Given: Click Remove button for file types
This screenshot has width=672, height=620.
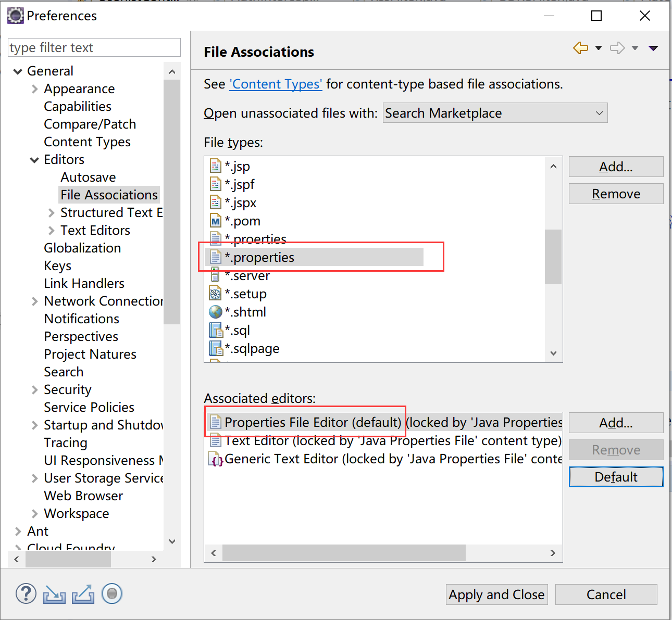Looking at the screenshot, I should (x=616, y=194).
